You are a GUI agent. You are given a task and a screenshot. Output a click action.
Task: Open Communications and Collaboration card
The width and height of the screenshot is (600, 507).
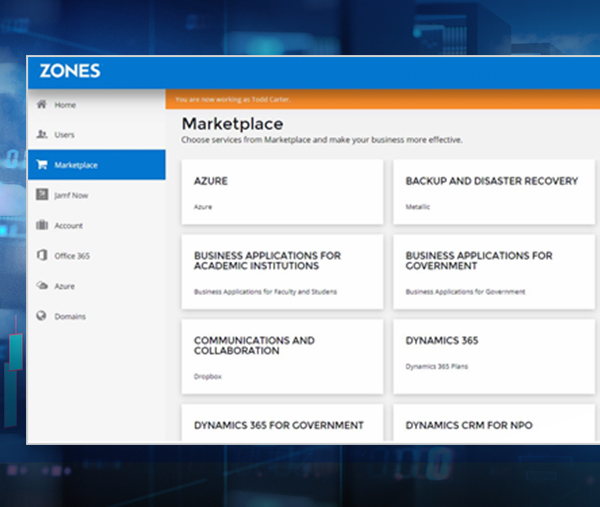click(282, 357)
